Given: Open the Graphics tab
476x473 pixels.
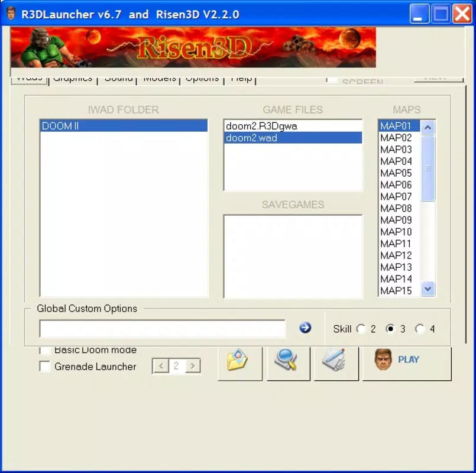Looking at the screenshot, I should pyautogui.click(x=73, y=80).
